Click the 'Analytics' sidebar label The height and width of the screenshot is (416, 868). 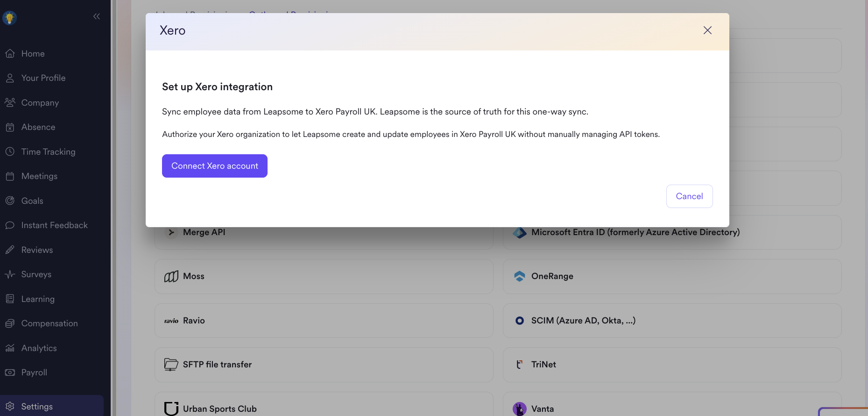point(39,348)
